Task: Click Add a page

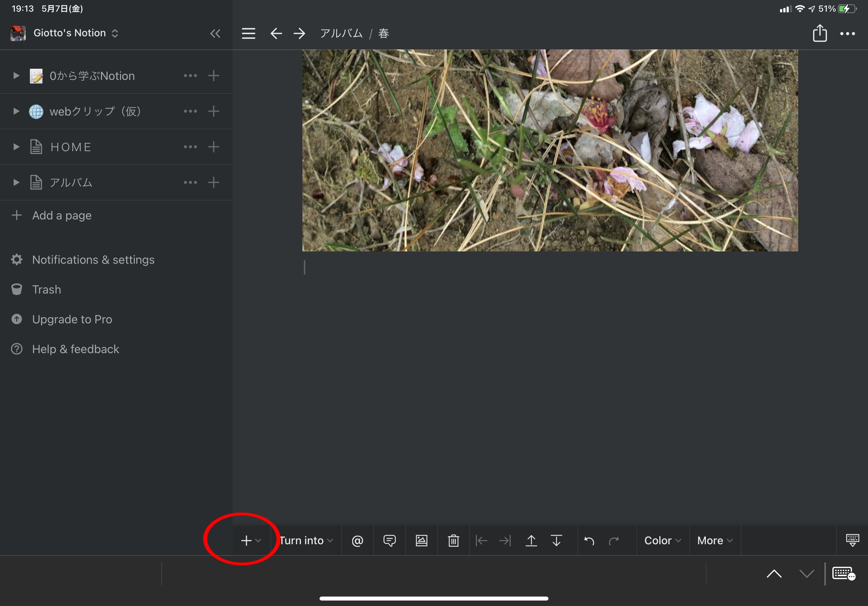Action: pyautogui.click(x=62, y=215)
